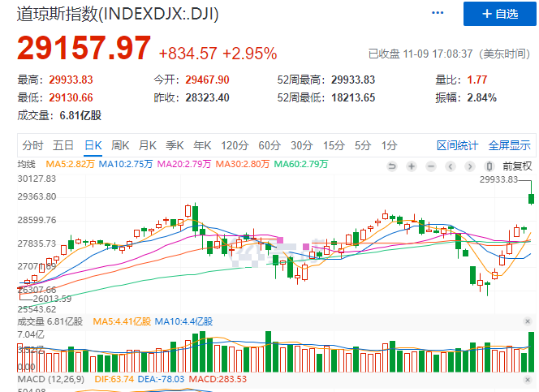Select the 日K tab
The height and width of the screenshot is (392, 539).
point(93,145)
